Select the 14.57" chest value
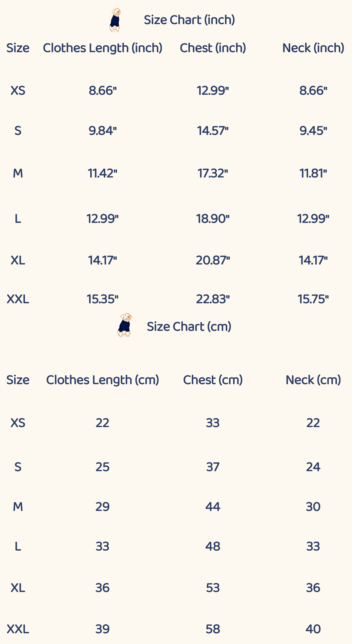 point(213,131)
